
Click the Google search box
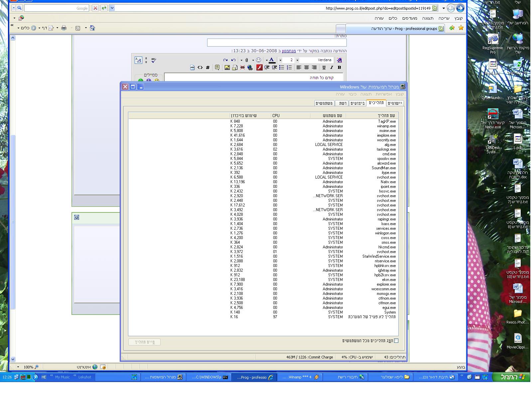[x=57, y=8]
